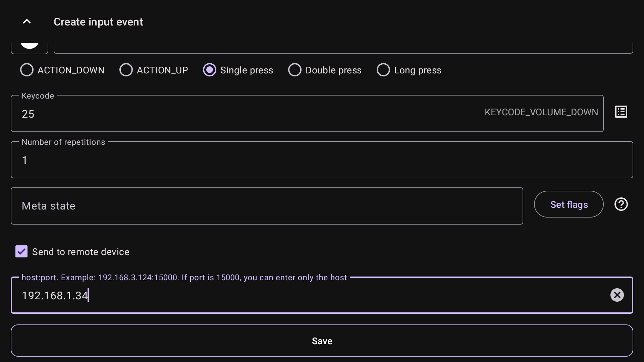Focus the empty Meta state field
Image resolution: width=644 pixels, height=362 pixels.
(267, 206)
